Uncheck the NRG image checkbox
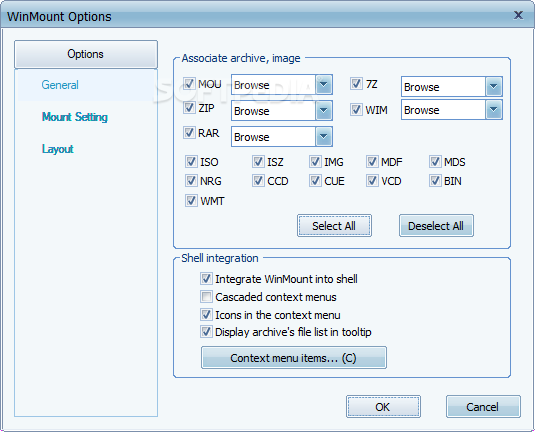Viewport: 535px width, 432px height. point(191,181)
